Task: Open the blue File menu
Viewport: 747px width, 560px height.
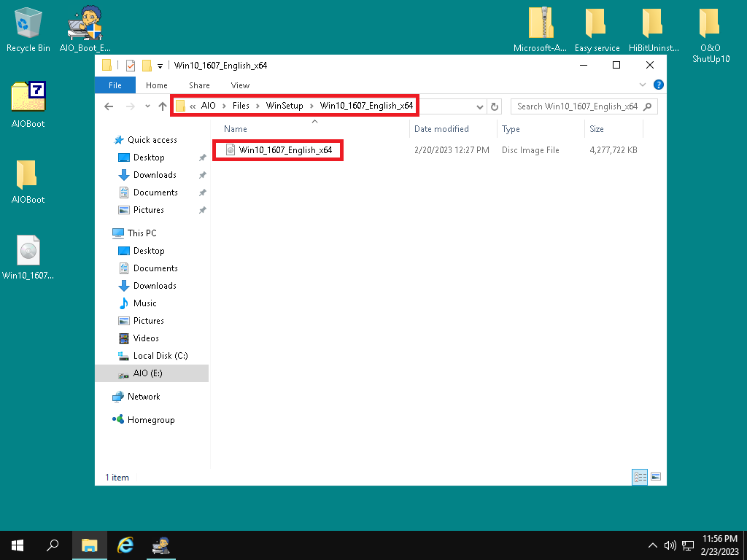Action: (x=115, y=85)
